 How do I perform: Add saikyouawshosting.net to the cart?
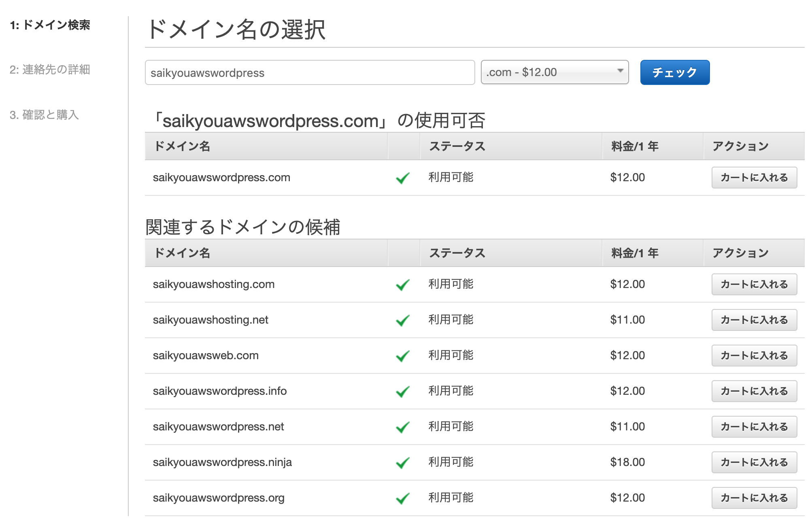pos(754,320)
